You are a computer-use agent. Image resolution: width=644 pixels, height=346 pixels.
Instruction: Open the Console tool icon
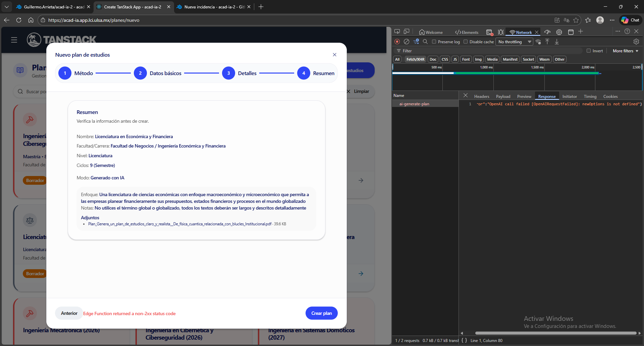tap(489, 32)
